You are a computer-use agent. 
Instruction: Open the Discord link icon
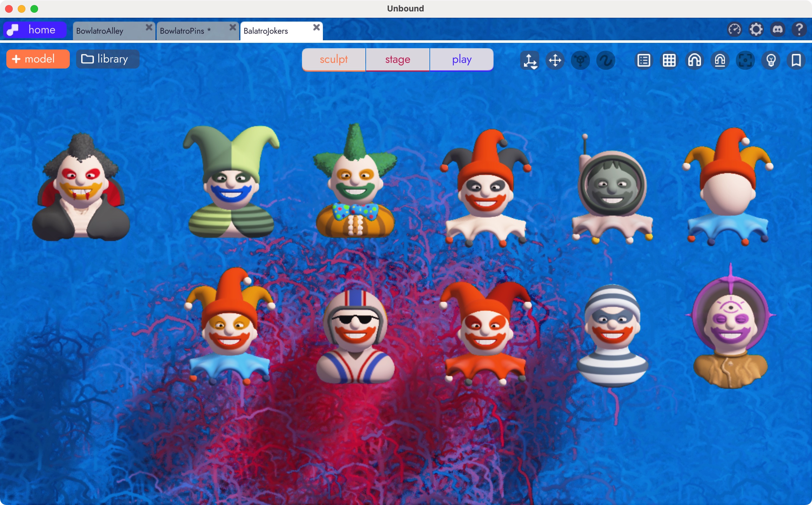point(778,30)
